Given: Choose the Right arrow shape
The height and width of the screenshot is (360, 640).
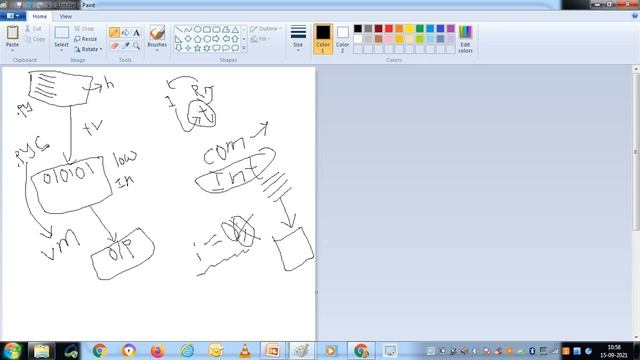Looking at the screenshot, I should [x=216, y=39].
